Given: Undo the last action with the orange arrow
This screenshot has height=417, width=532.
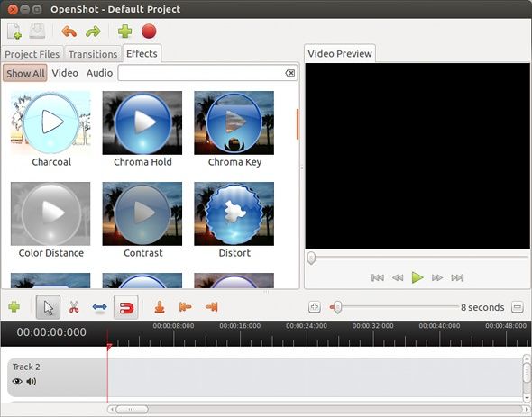Looking at the screenshot, I should tap(69, 32).
